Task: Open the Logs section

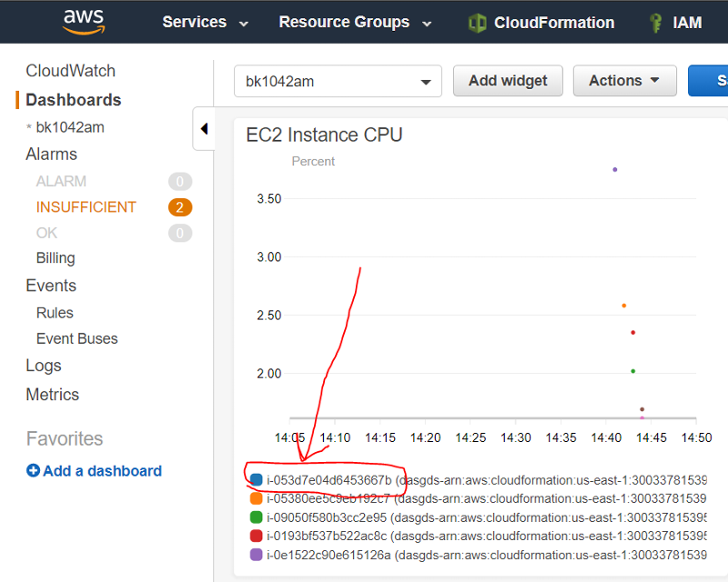Action: pos(44,366)
